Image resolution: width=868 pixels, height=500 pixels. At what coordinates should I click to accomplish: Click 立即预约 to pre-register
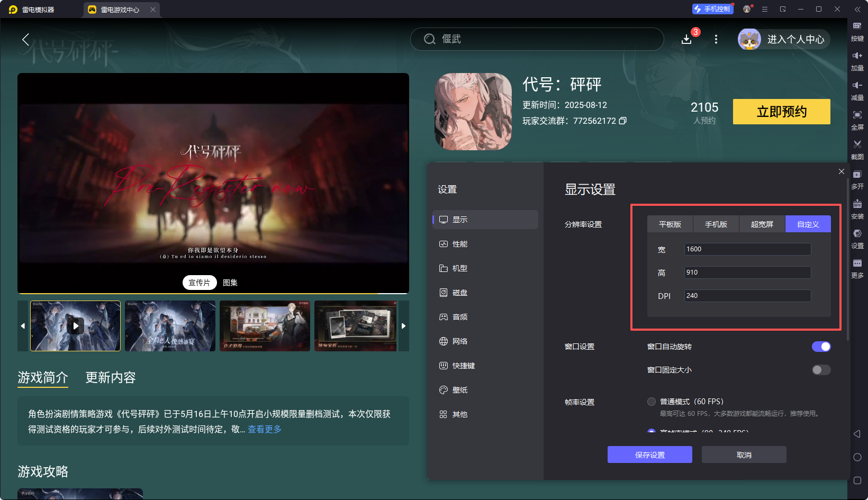click(781, 112)
